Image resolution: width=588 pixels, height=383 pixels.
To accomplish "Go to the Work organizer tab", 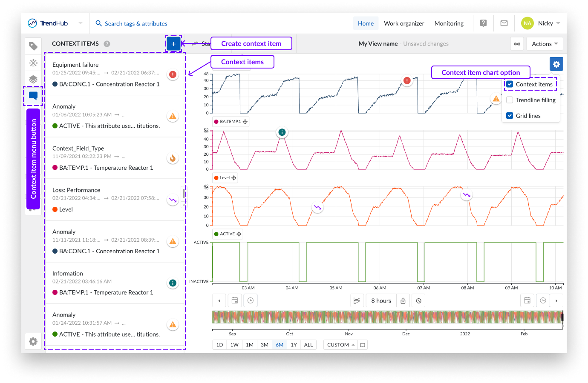I will (x=404, y=23).
